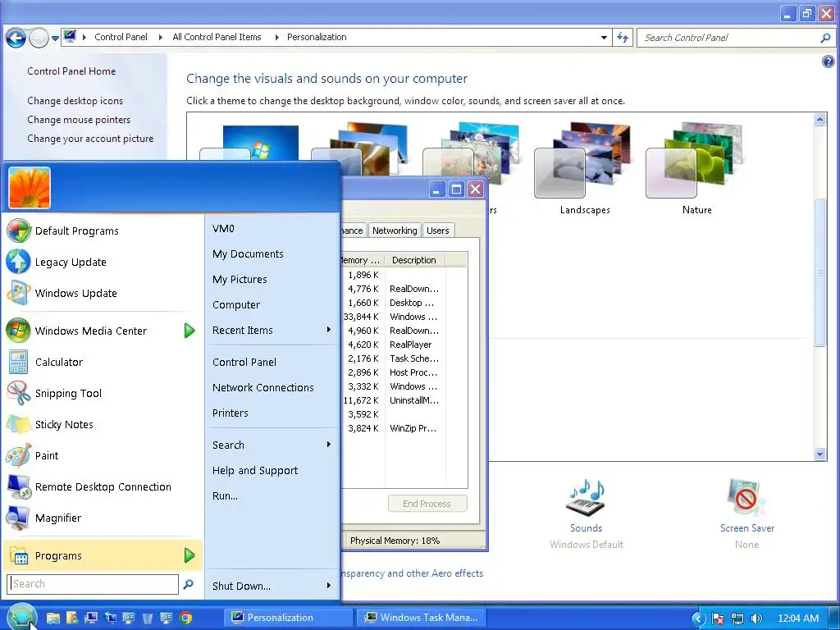The width and height of the screenshot is (840, 630).
Task: Open the network tray icon
Action: click(x=737, y=619)
